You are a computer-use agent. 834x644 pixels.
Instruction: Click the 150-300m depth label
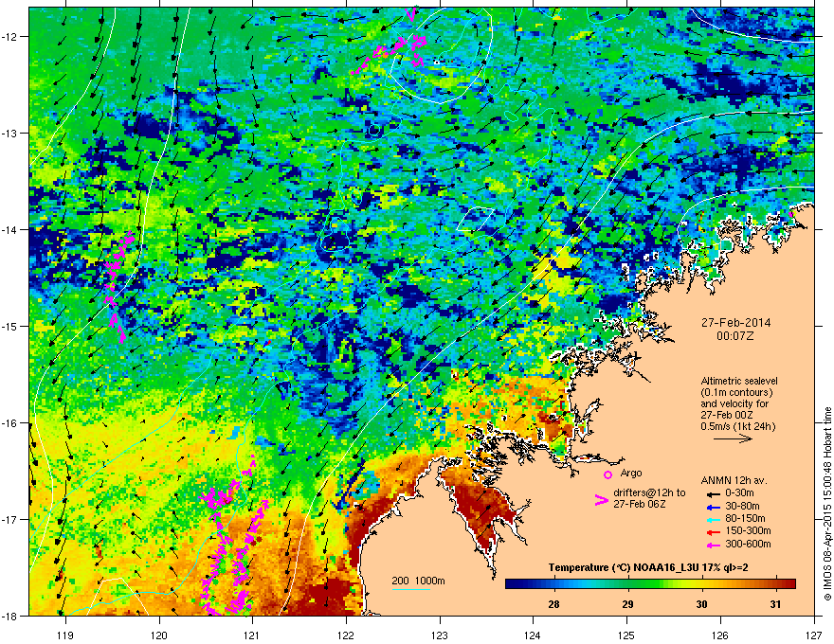pyautogui.click(x=748, y=531)
